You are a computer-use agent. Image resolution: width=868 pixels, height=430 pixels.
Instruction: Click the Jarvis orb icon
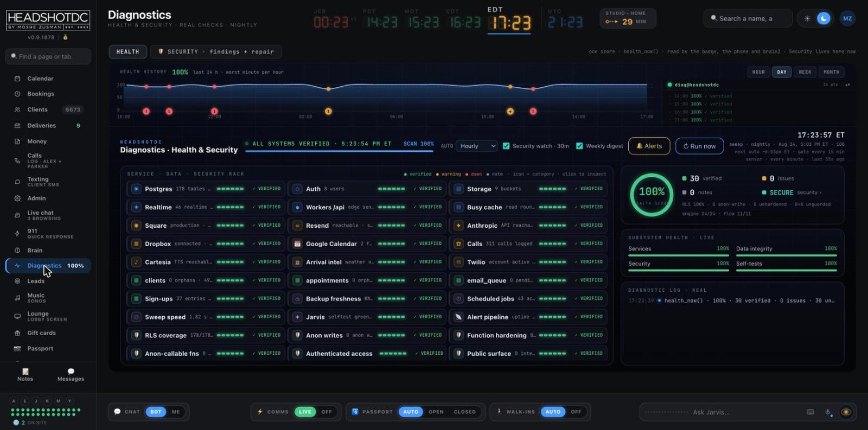click(x=846, y=412)
